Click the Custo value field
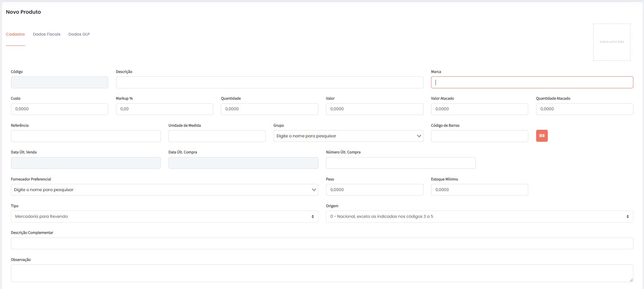Screen dimensions: 644x289 [60, 109]
